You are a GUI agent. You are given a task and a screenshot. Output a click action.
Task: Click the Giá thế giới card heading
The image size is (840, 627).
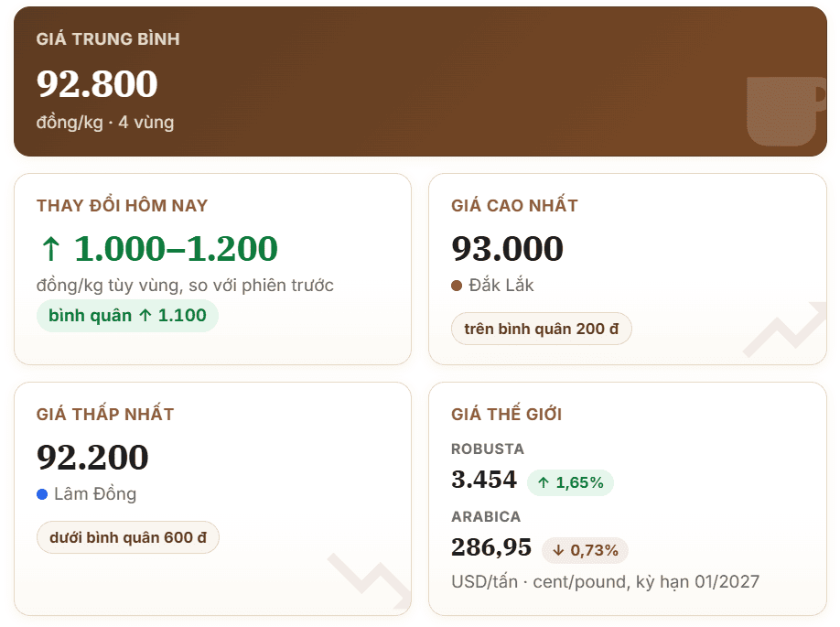point(506,415)
